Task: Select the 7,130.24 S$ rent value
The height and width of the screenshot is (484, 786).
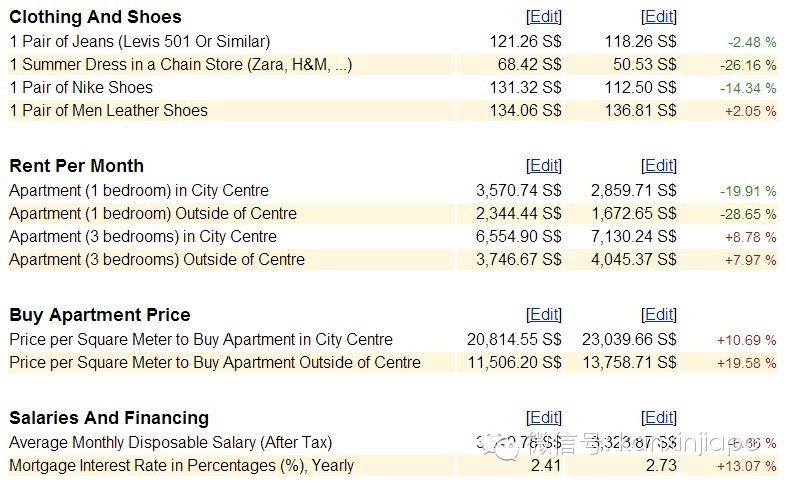Action: click(x=634, y=236)
